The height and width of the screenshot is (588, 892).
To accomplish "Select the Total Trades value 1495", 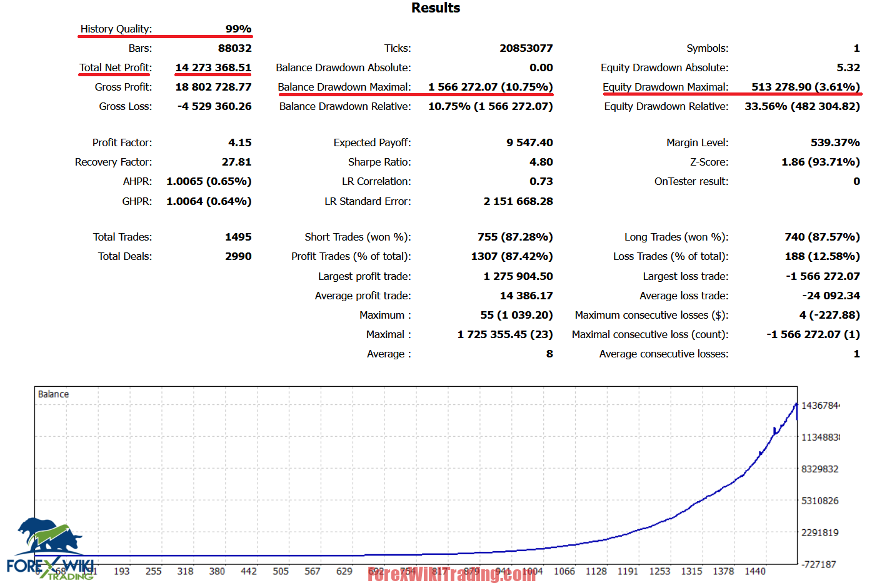I will pyautogui.click(x=238, y=237).
